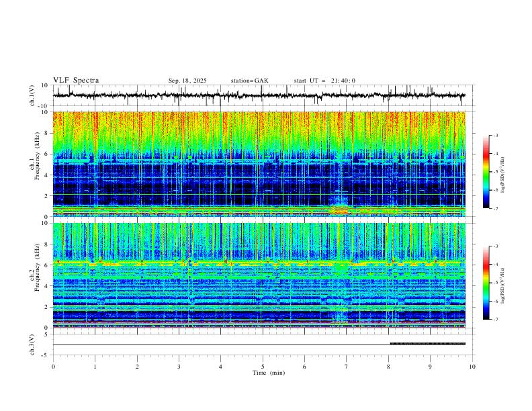Click the 'Time (min)' axis label
Viewport: 532px width, 411px height.
point(269,373)
